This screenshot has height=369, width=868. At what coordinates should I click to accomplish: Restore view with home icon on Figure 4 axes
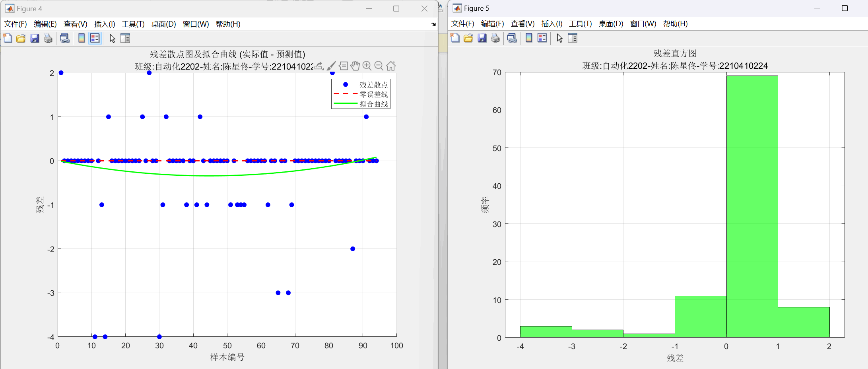click(x=391, y=66)
